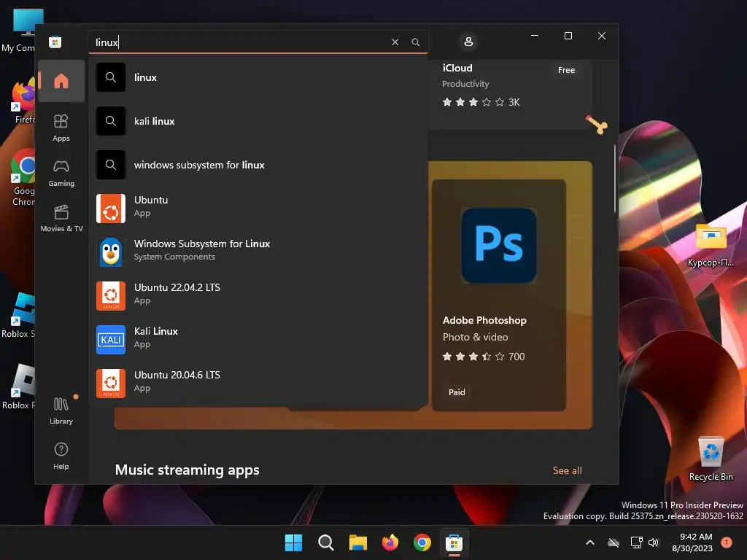Open the Ubuntu app result

click(x=258, y=208)
